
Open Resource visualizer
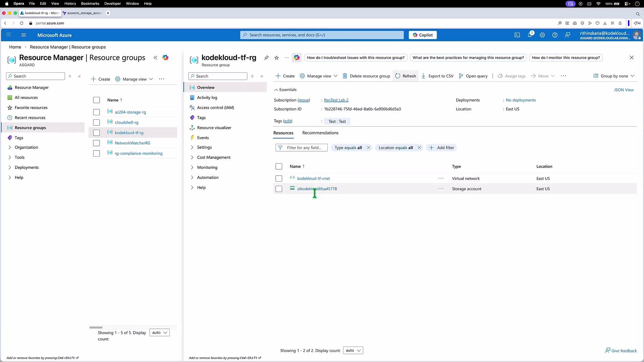(x=214, y=128)
